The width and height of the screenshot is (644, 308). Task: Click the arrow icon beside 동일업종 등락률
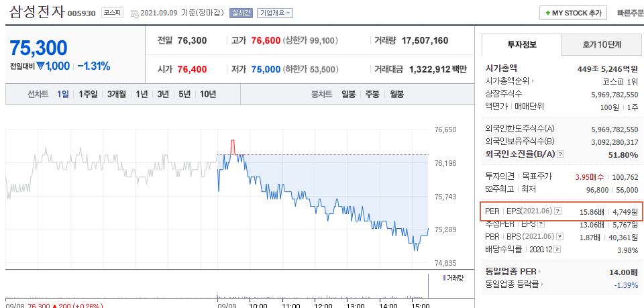pos(542,285)
